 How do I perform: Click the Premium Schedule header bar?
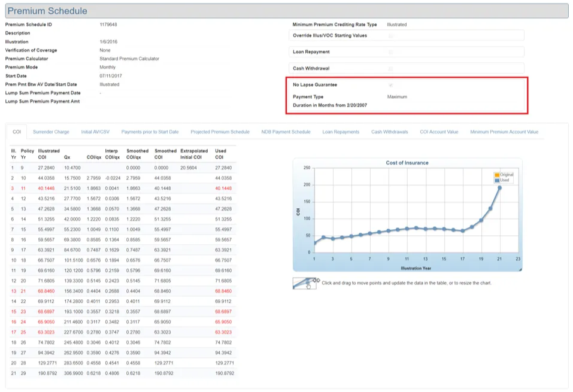point(286,11)
